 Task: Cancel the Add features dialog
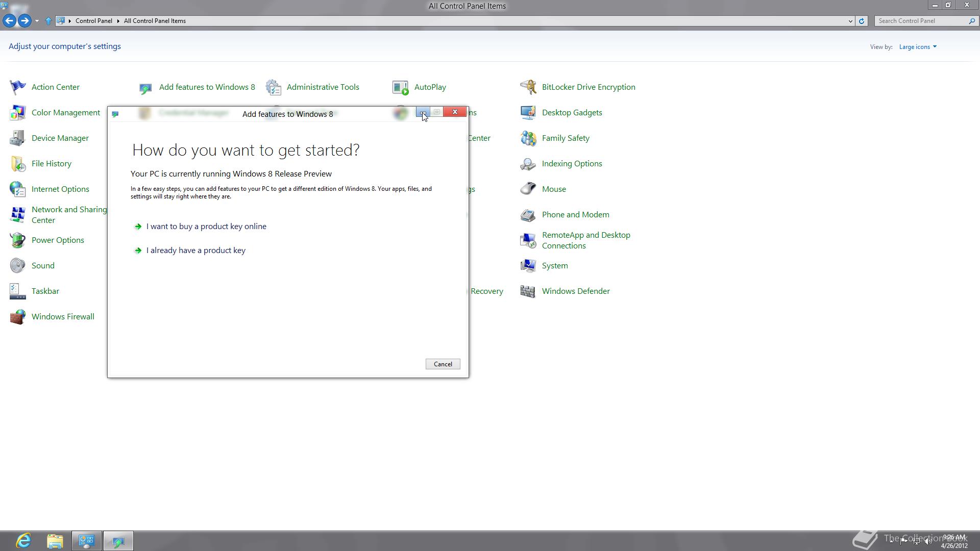(x=443, y=364)
